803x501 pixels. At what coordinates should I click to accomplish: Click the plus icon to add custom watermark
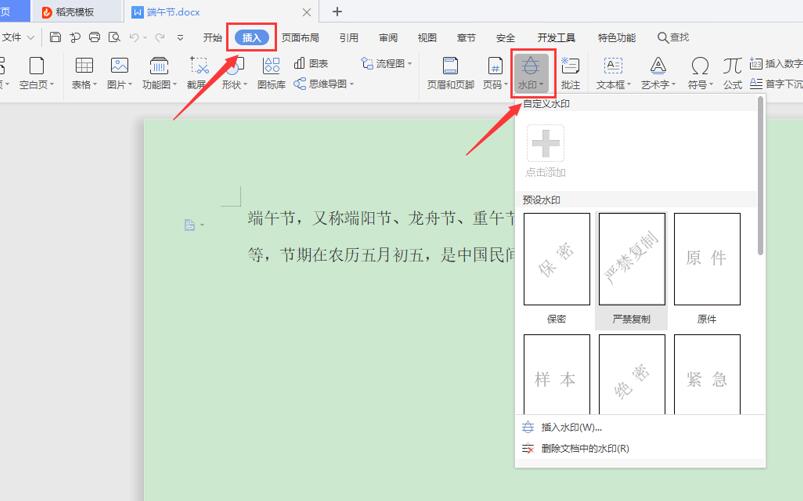pyautogui.click(x=545, y=143)
